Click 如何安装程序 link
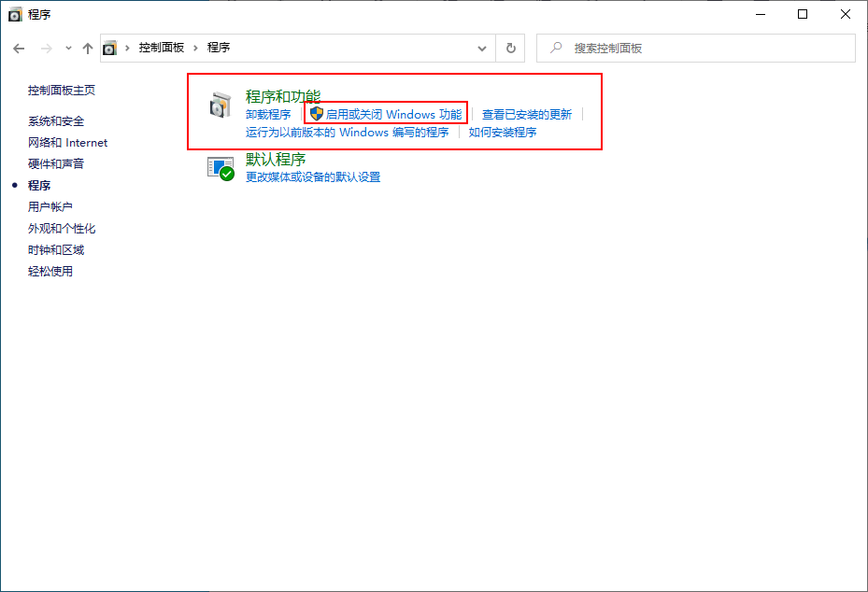 pyautogui.click(x=503, y=133)
